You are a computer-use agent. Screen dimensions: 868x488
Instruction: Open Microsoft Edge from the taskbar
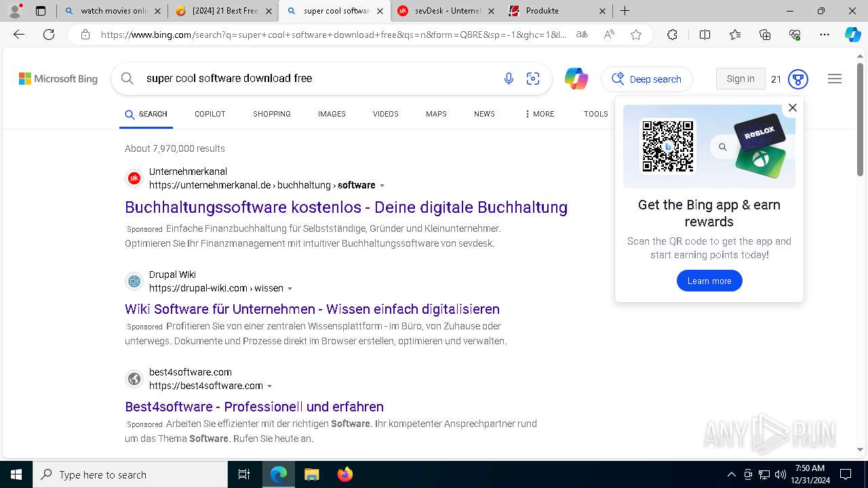[279, 474]
